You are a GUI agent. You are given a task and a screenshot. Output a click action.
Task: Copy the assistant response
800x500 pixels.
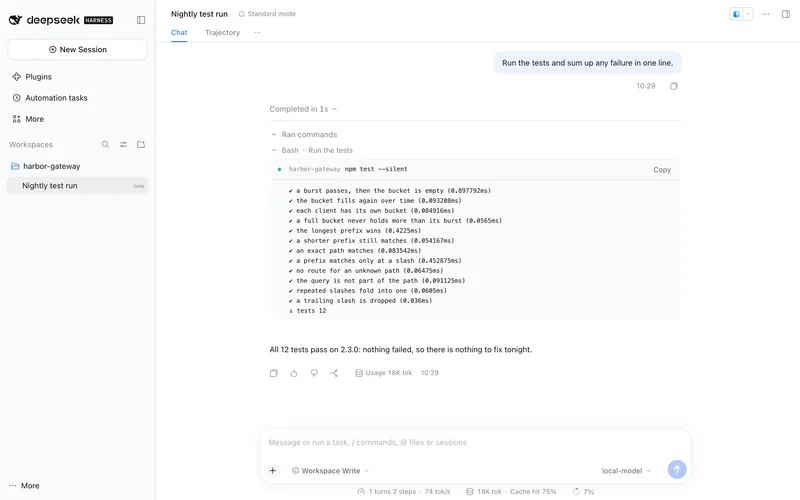click(274, 373)
